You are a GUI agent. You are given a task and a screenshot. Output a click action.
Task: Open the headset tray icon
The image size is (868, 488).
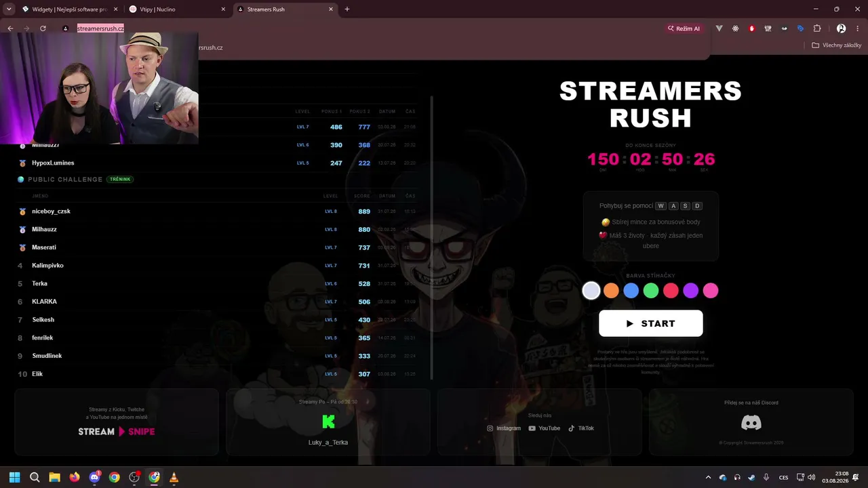(737, 477)
